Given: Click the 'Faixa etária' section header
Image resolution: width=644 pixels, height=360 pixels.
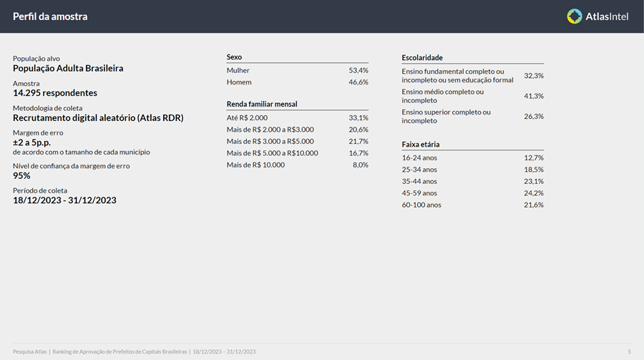Looking at the screenshot, I should (x=421, y=145).
